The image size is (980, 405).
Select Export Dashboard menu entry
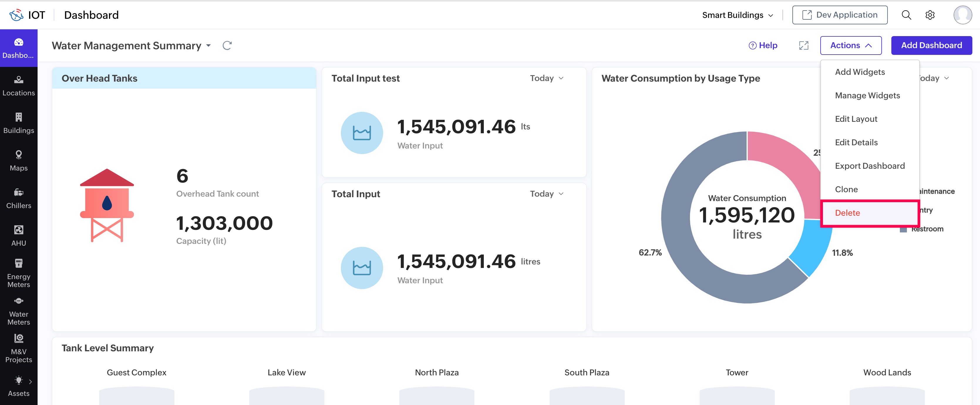[870, 166]
